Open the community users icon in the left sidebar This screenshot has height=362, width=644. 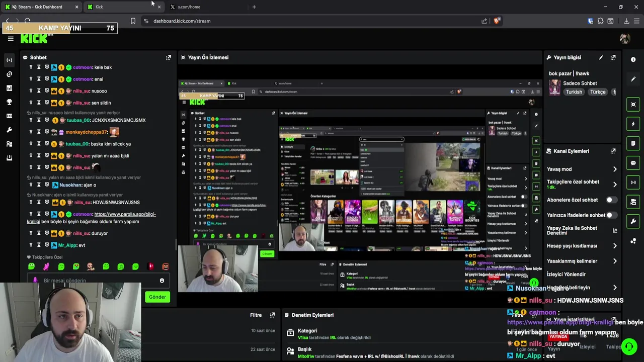[x=9, y=144]
